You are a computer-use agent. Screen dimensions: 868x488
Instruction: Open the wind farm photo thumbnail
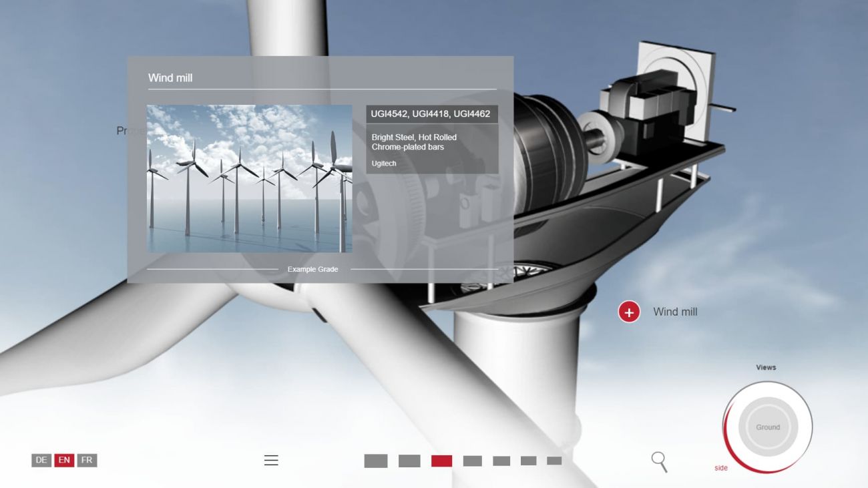249,178
